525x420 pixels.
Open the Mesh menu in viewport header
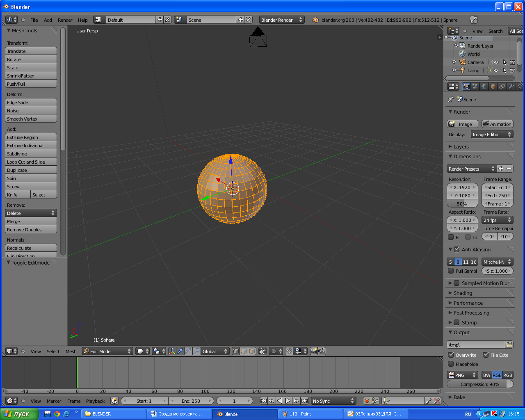[71, 352]
